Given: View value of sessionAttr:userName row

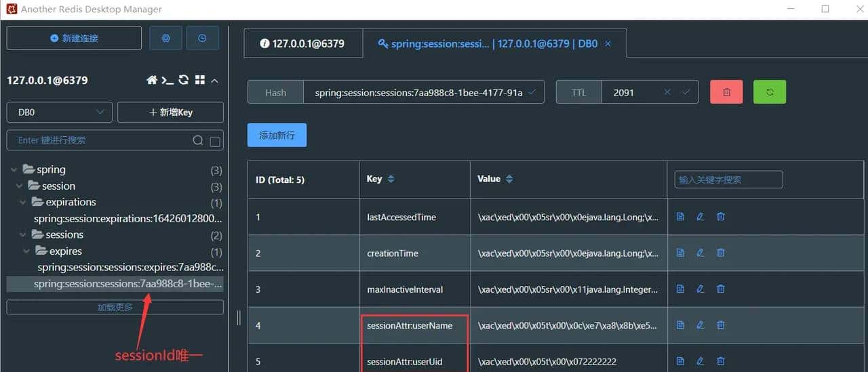Looking at the screenshot, I should (x=680, y=325).
